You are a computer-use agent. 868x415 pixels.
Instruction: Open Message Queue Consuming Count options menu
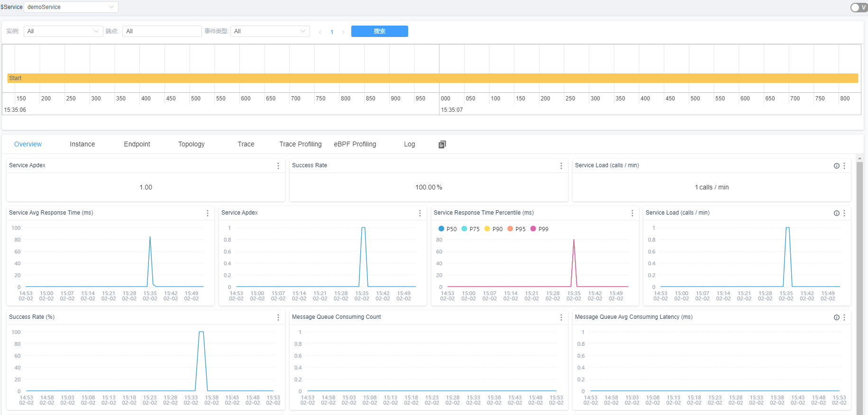(x=561, y=317)
